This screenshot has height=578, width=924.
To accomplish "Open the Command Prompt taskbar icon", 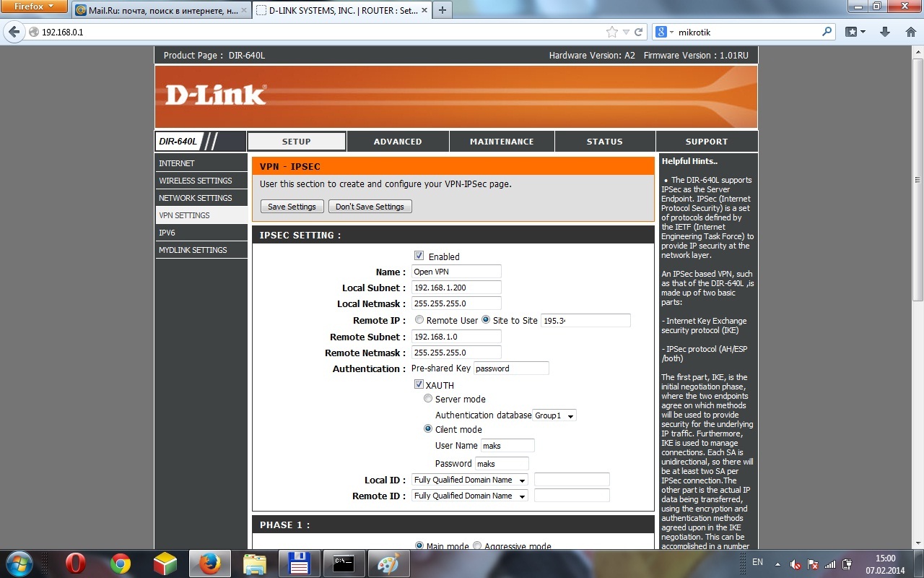I will point(344,563).
